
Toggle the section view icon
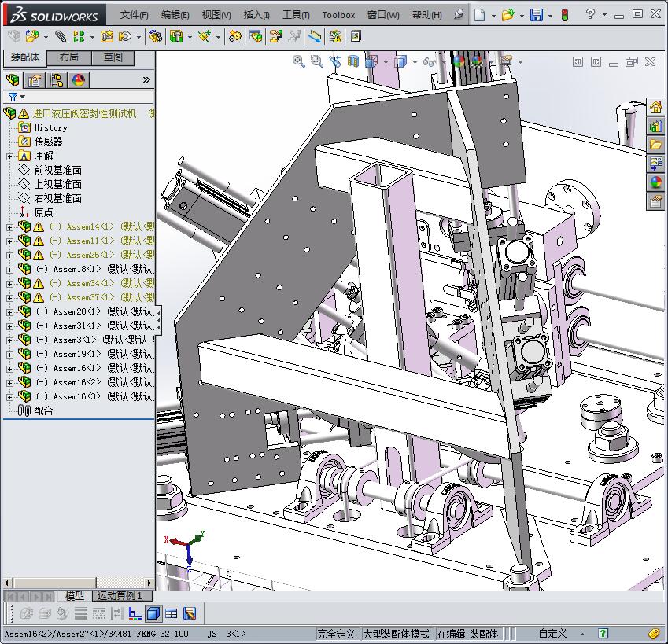coord(353,61)
